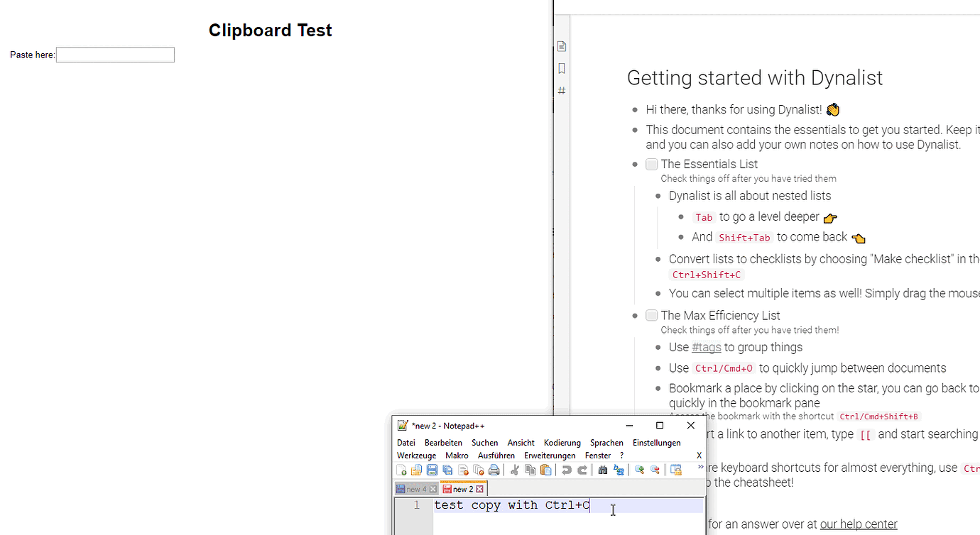Save the current file via toolbar icon

(x=432, y=470)
